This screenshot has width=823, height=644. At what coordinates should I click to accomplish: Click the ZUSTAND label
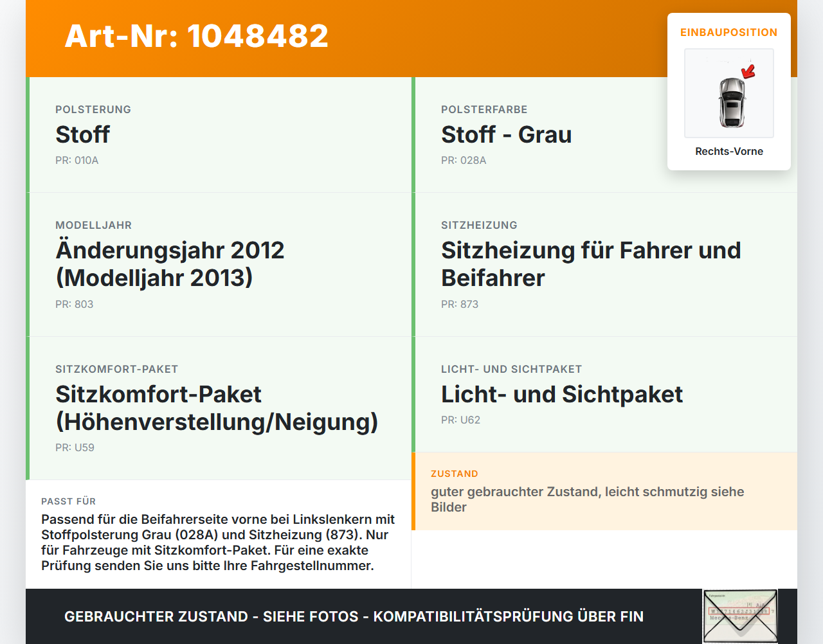[454, 474]
